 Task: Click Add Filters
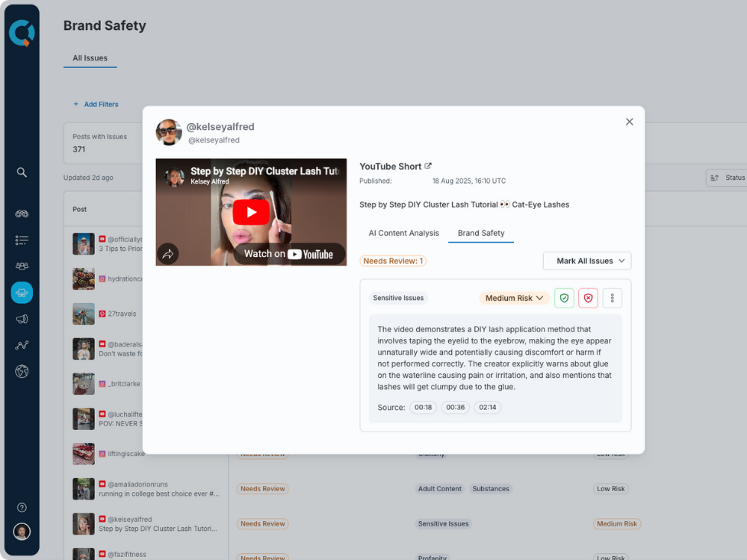(x=96, y=105)
